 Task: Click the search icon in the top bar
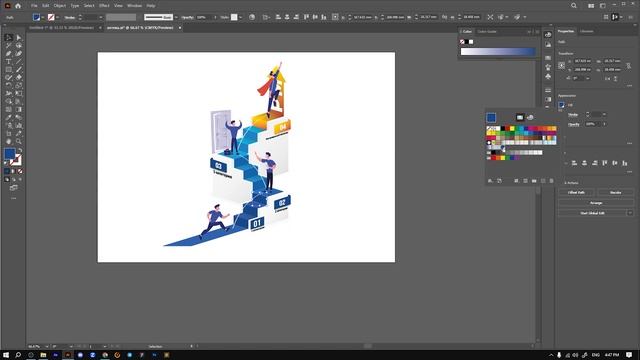click(573, 6)
